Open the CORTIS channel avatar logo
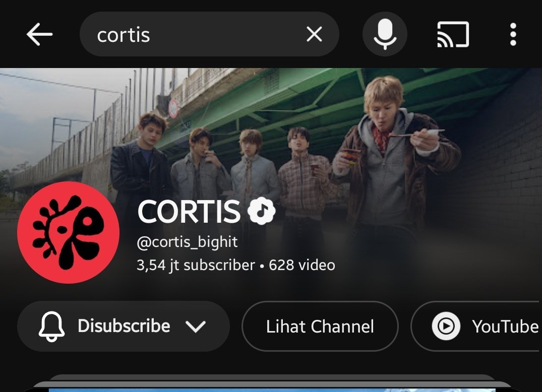 click(69, 232)
